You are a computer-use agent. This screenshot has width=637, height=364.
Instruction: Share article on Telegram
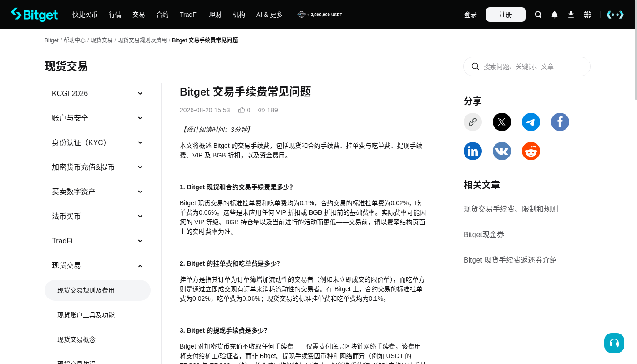(531, 122)
